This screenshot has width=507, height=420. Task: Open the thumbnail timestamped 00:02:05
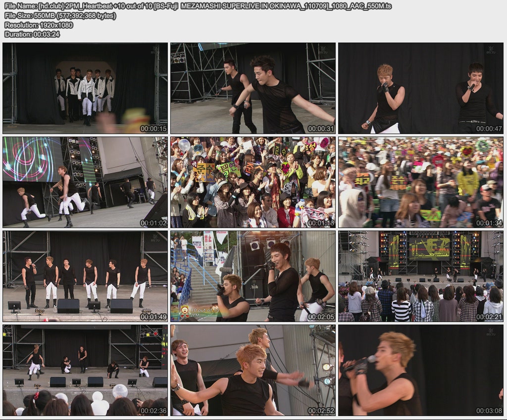tap(253, 276)
